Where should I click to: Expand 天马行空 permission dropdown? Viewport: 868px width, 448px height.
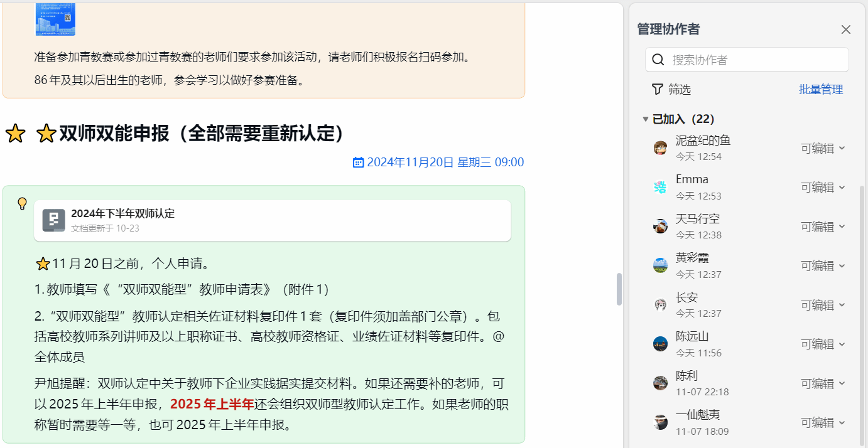(x=823, y=227)
